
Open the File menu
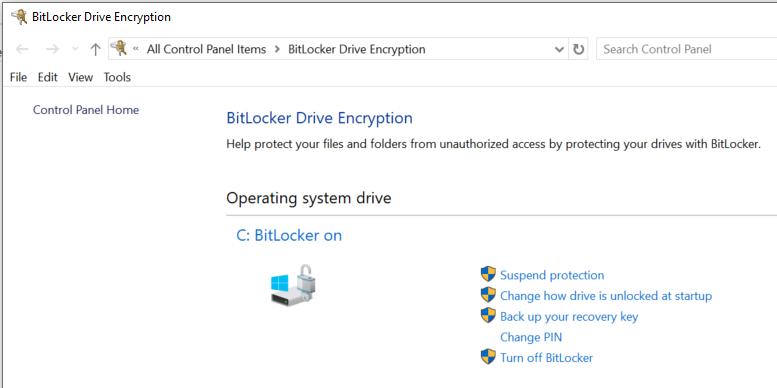click(18, 77)
